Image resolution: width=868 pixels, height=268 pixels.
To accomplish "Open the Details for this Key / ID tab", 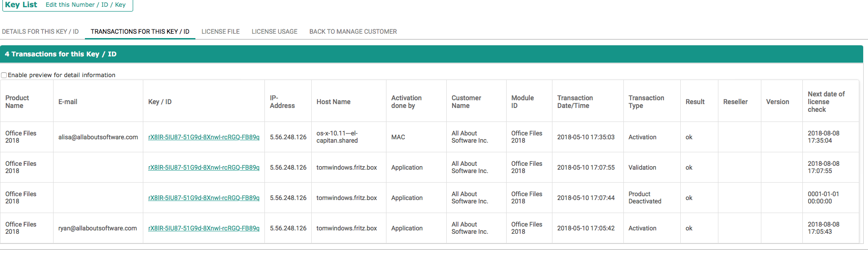I will tap(40, 32).
